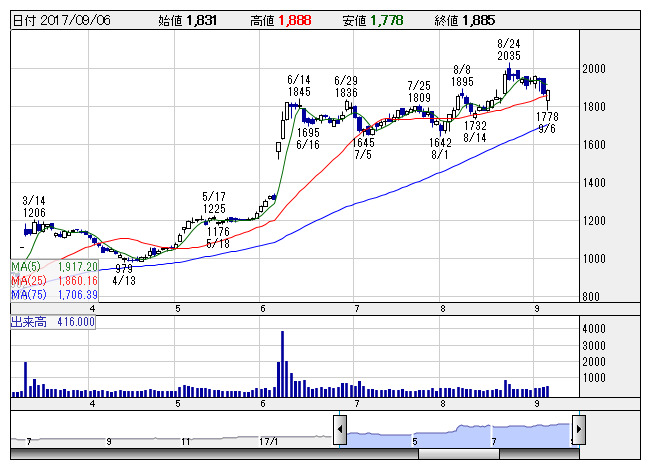Click the right range handle arrow in the navigator
The image size is (652, 469).
pos(579,429)
